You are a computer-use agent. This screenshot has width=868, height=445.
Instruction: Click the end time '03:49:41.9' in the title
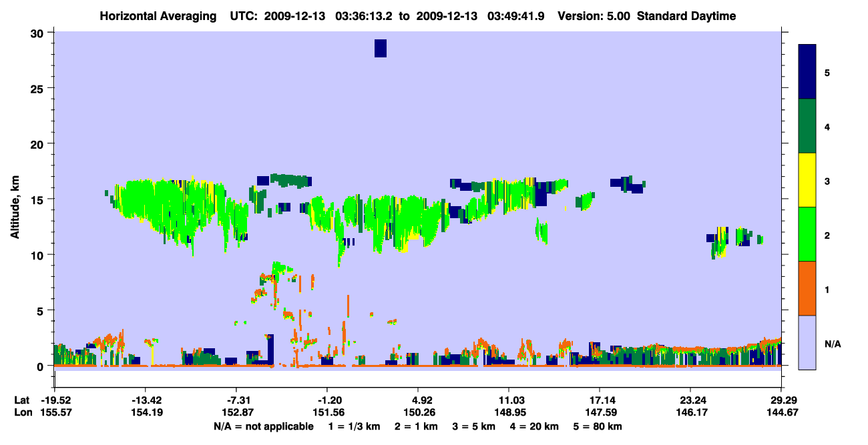517,16
